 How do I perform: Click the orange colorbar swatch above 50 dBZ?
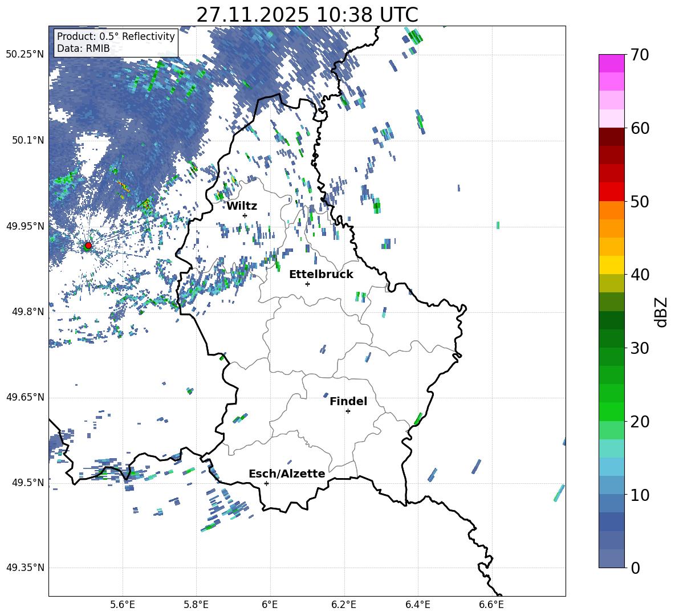pyautogui.click(x=611, y=210)
